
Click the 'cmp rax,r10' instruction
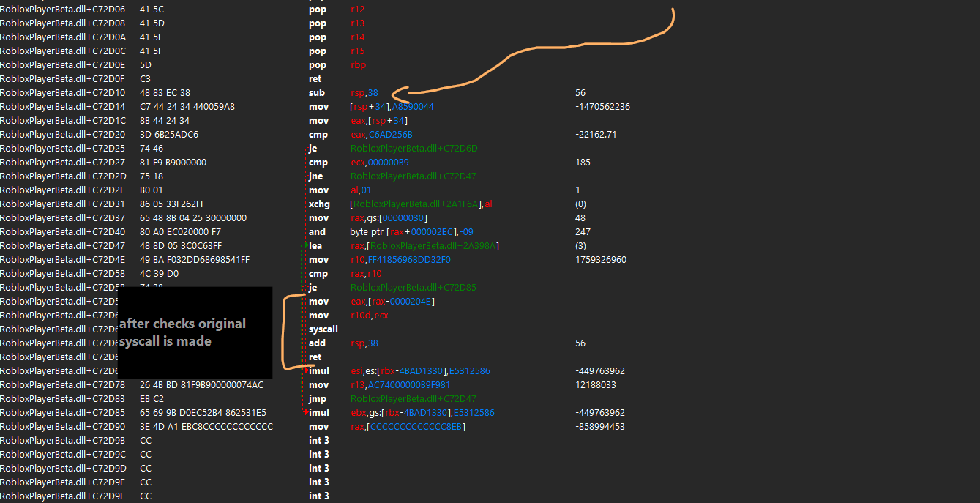click(x=344, y=274)
